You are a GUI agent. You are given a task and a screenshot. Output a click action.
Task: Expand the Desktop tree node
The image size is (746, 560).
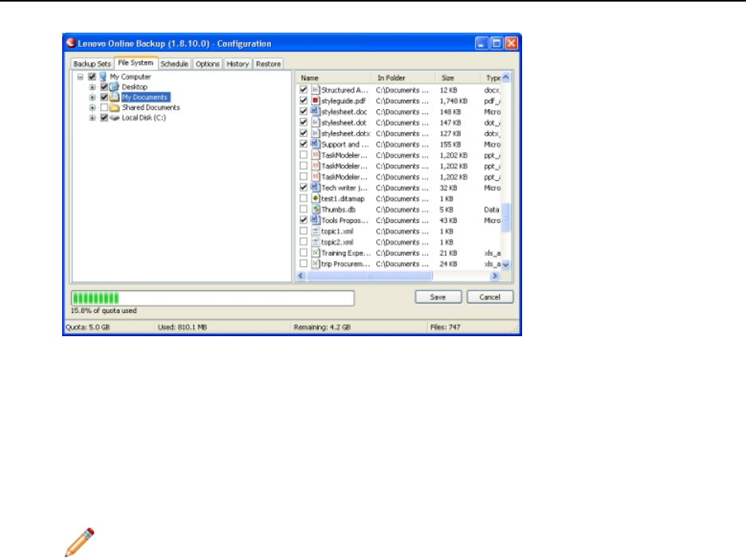point(92,87)
